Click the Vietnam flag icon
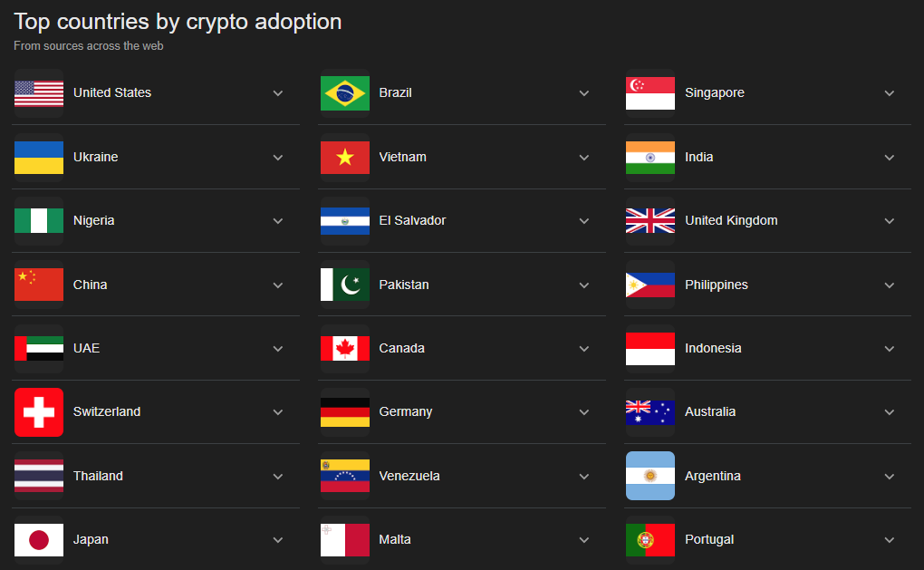 coord(345,158)
